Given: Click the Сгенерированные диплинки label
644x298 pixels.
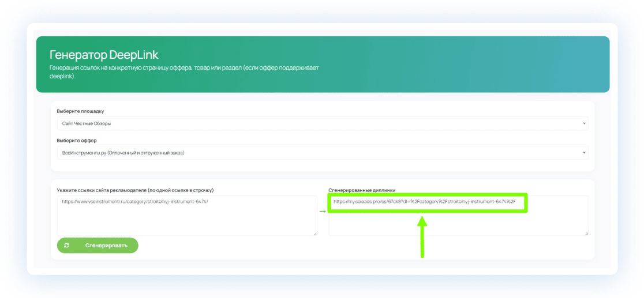Looking at the screenshot, I should [362, 190].
